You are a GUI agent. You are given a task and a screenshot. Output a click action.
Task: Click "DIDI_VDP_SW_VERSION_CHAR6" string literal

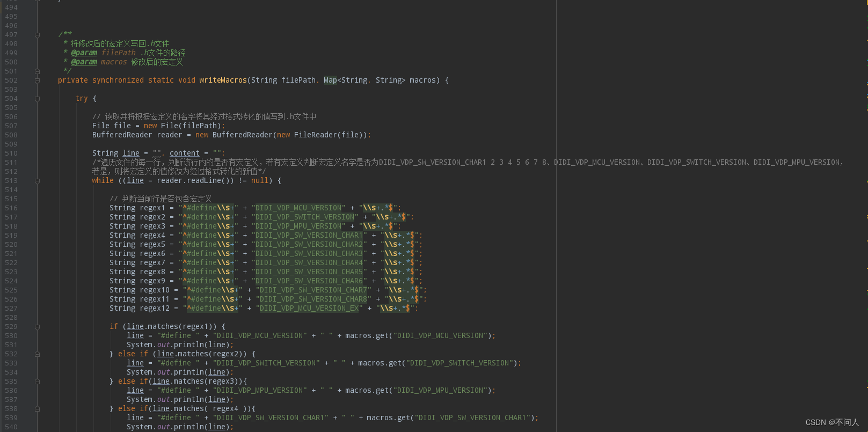click(309, 281)
